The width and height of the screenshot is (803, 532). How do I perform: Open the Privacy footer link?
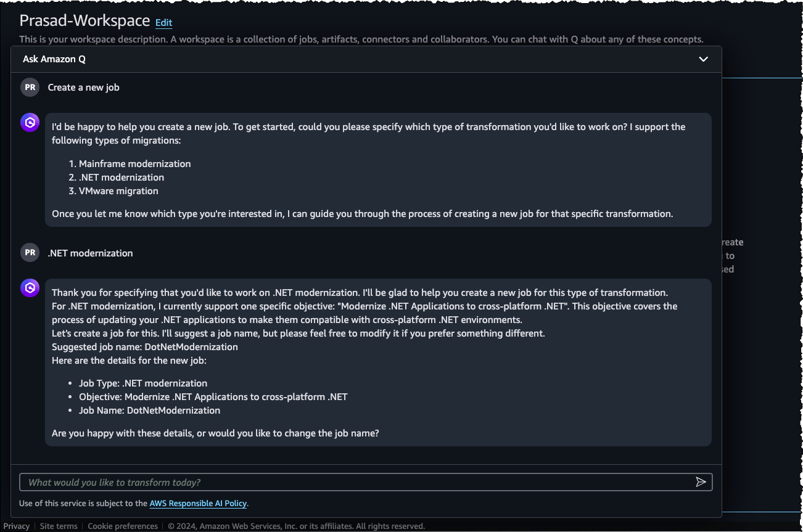tap(17, 526)
